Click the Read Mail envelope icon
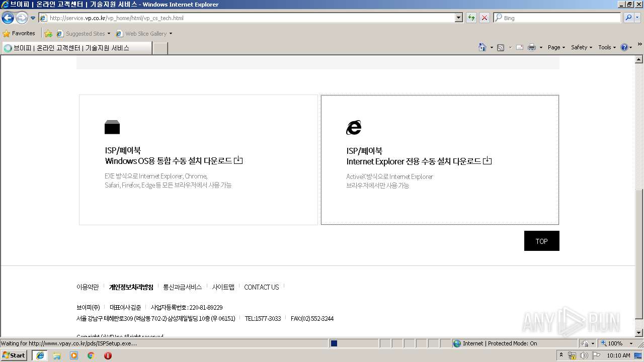The height and width of the screenshot is (362, 644). [x=520, y=47]
